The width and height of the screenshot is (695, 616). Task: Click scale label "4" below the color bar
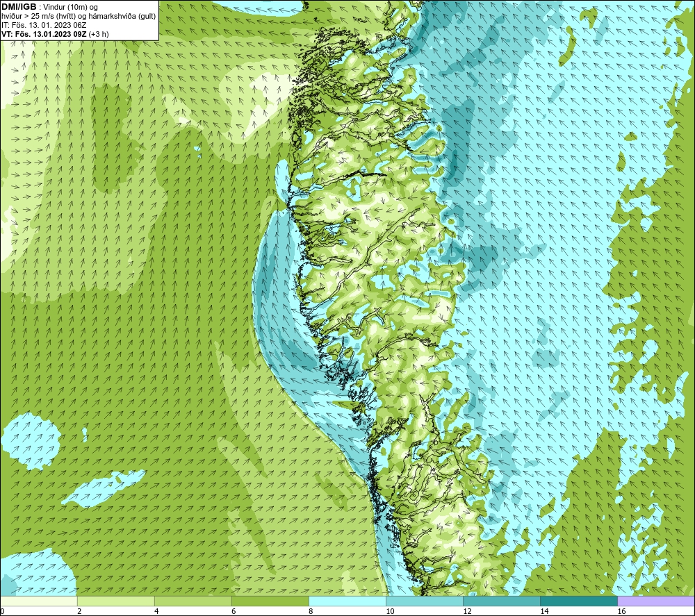click(156, 611)
